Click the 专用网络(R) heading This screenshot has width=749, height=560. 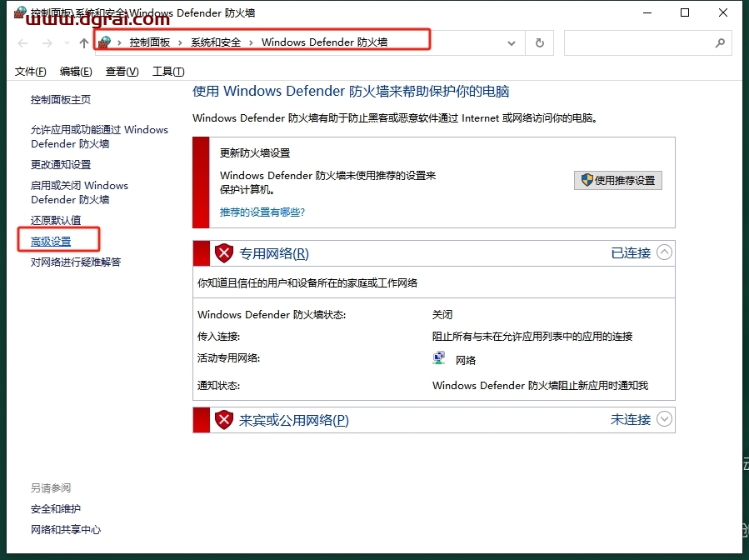274,253
